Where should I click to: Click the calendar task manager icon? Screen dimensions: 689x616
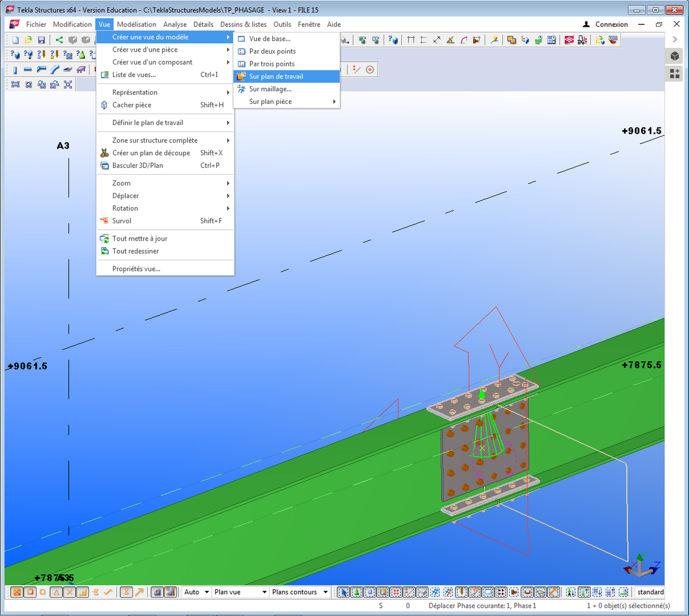(x=551, y=40)
